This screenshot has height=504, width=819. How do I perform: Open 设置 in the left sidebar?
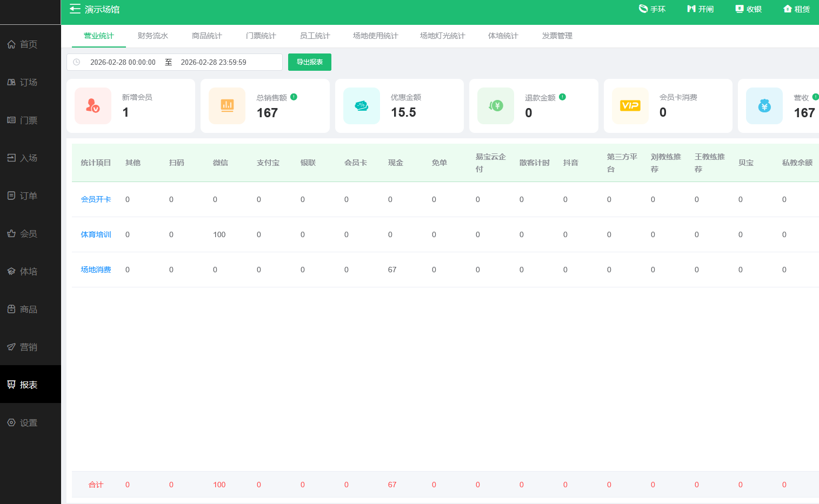pos(29,423)
